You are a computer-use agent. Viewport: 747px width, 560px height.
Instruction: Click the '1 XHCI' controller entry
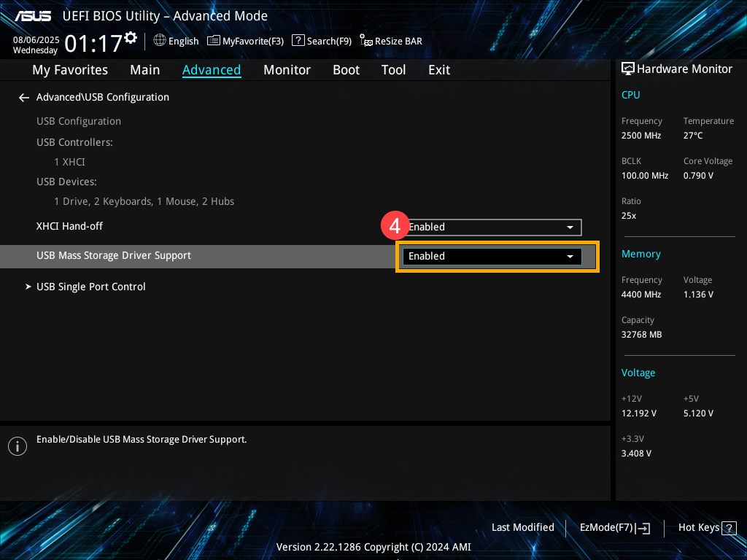tap(69, 163)
